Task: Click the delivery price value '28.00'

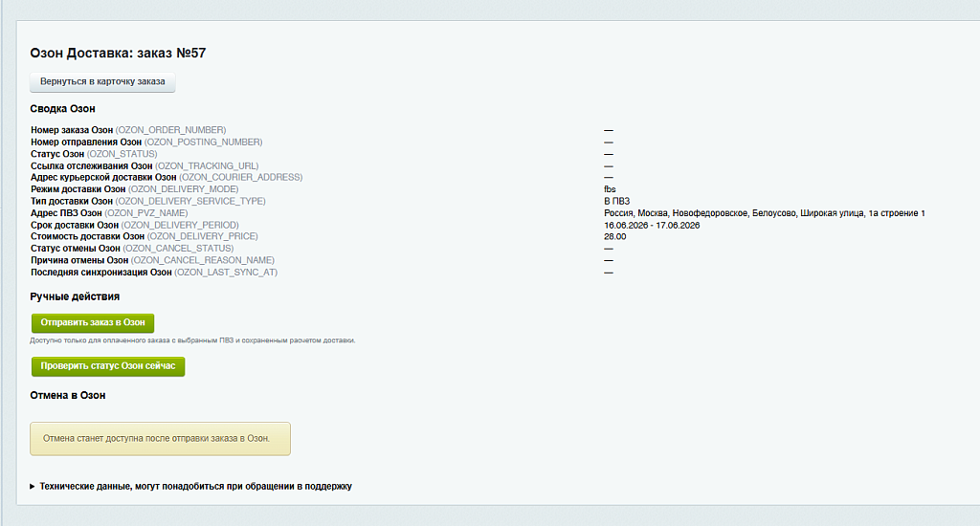Action: pyautogui.click(x=615, y=237)
